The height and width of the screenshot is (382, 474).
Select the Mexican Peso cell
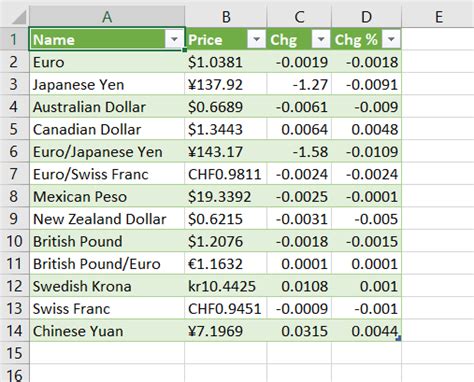pyautogui.click(x=107, y=196)
